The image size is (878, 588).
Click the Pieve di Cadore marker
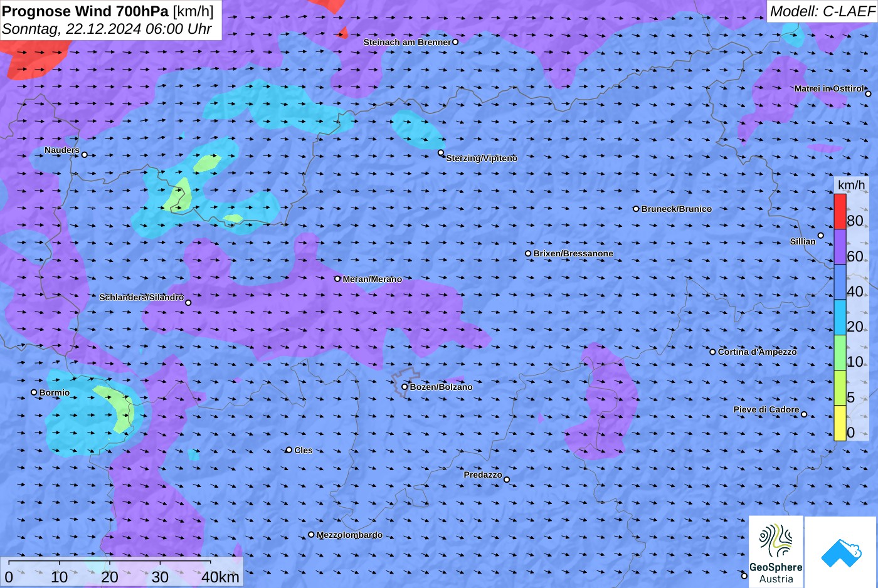point(804,414)
